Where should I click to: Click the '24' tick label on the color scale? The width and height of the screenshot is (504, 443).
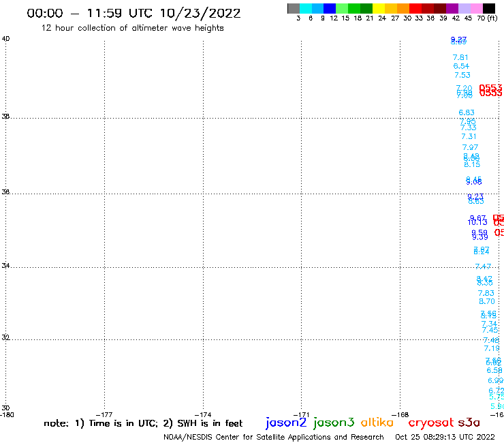point(382,18)
